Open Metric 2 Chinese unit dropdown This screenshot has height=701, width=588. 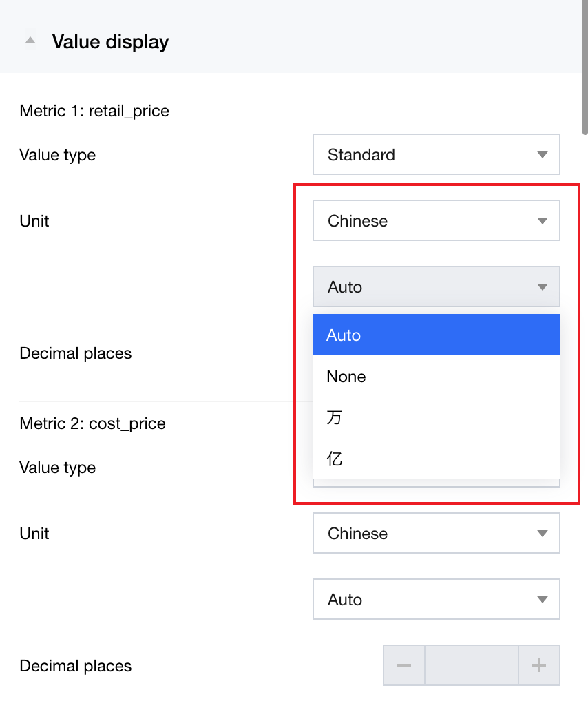pyautogui.click(x=436, y=534)
